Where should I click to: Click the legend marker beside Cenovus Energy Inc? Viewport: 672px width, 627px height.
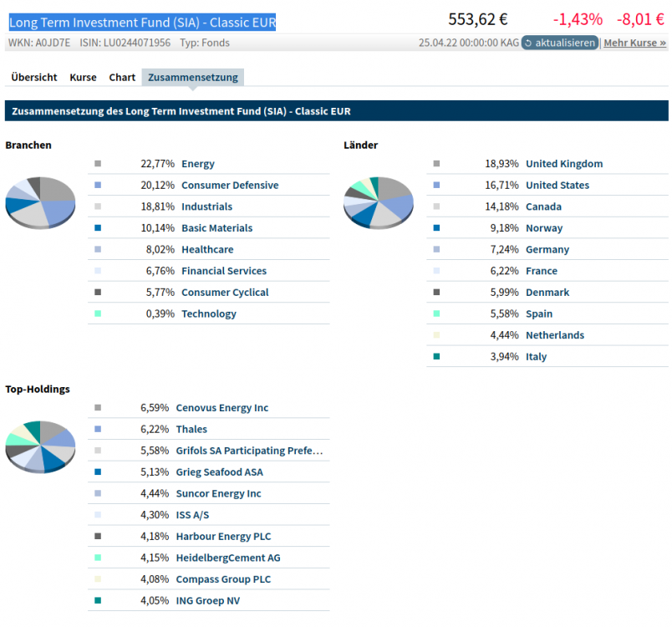97,407
